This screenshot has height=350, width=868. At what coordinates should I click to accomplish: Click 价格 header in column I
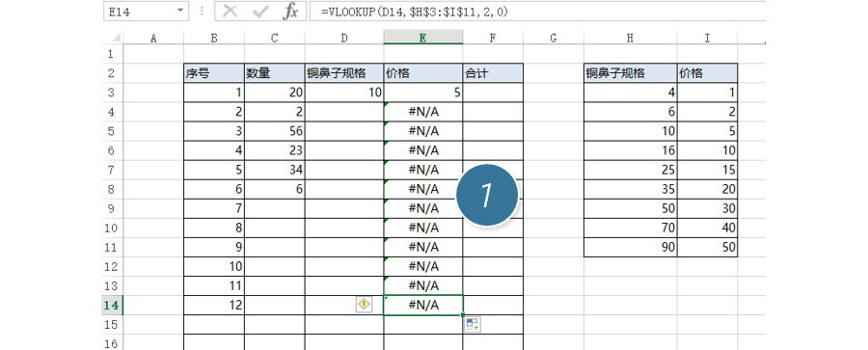(x=707, y=73)
